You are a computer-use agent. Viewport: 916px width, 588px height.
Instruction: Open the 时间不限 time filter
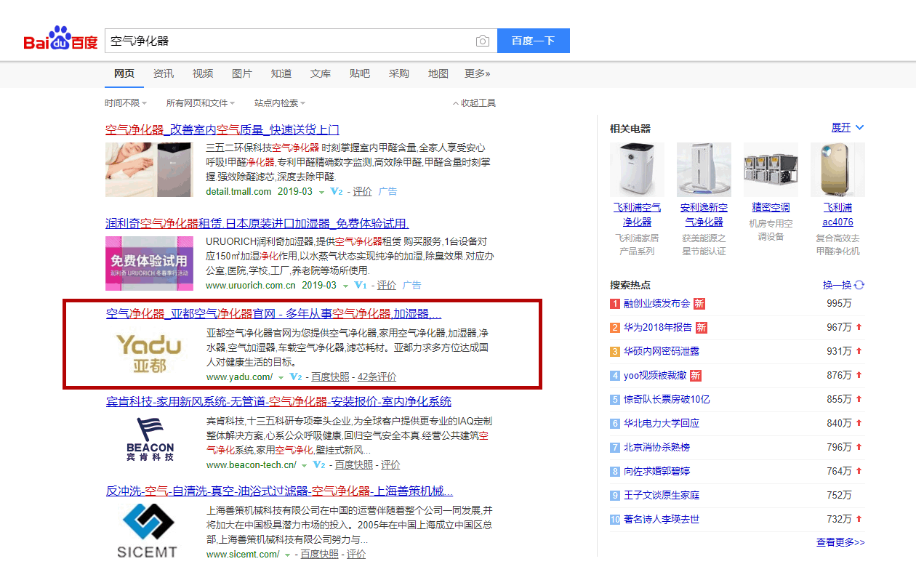[125, 103]
